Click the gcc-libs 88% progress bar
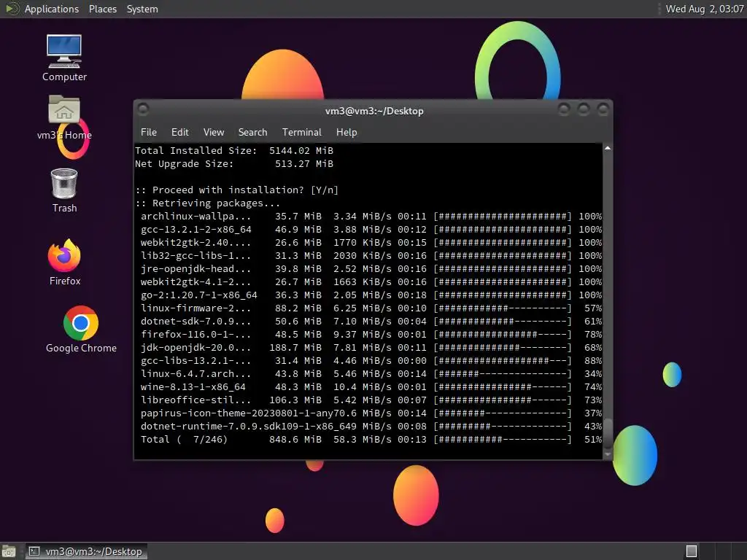Viewport: 747px width, 560px height. tap(503, 360)
